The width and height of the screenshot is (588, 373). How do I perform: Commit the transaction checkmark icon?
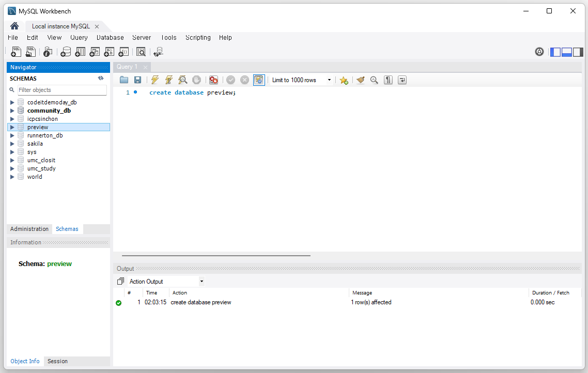230,80
